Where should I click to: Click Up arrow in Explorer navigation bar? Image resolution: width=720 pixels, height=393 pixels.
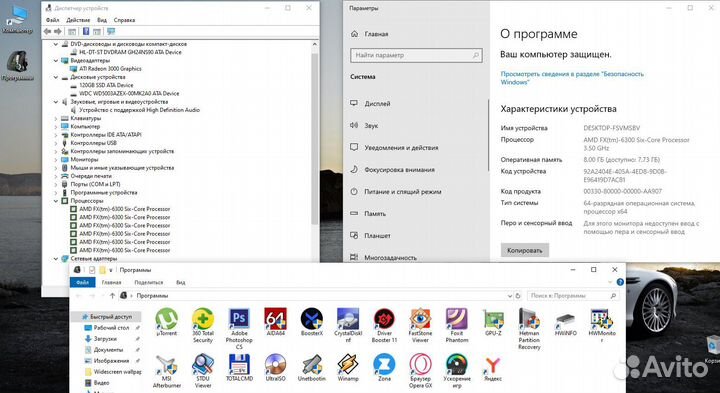(x=112, y=296)
